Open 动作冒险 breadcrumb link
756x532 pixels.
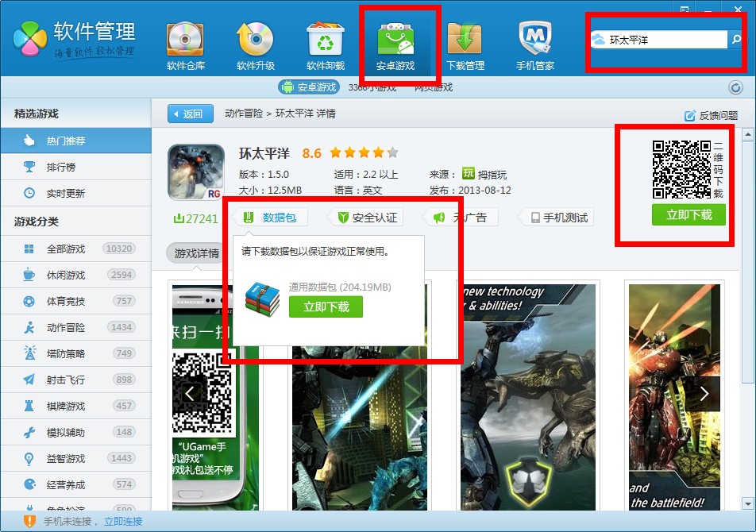tap(244, 114)
